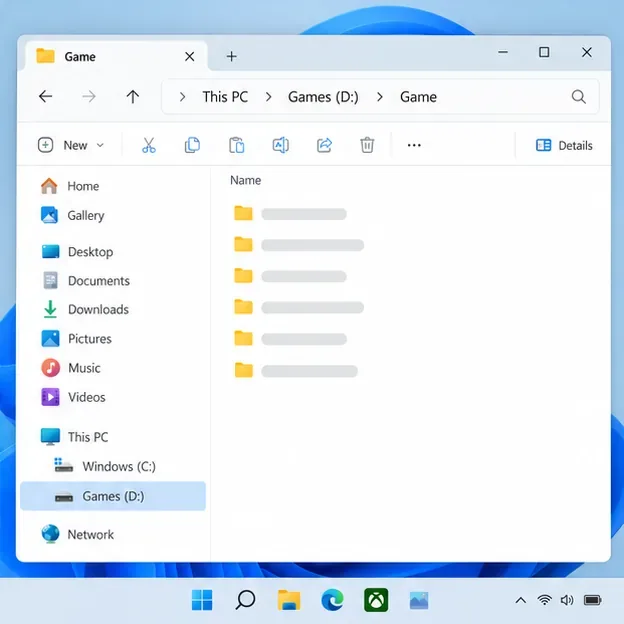The width and height of the screenshot is (624, 624).
Task: Expand chevron after This PC breadcrumb
Action: click(x=269, y=97)
